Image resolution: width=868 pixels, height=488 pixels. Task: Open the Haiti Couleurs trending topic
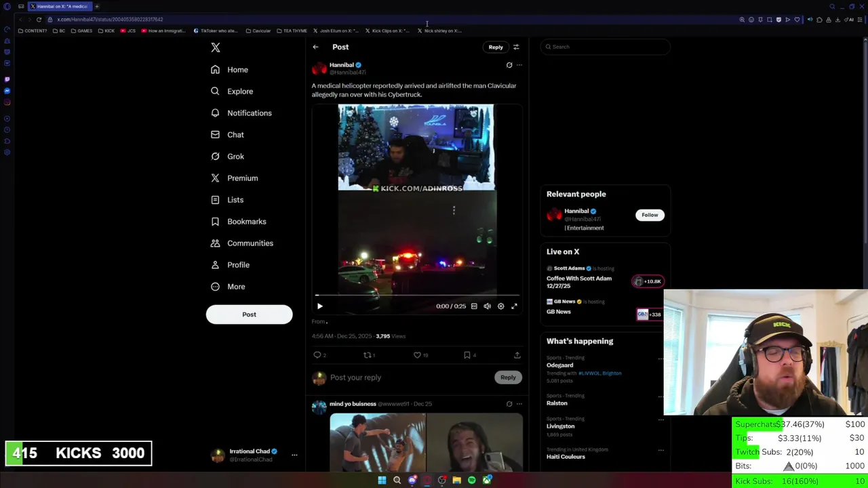[566, 457]
